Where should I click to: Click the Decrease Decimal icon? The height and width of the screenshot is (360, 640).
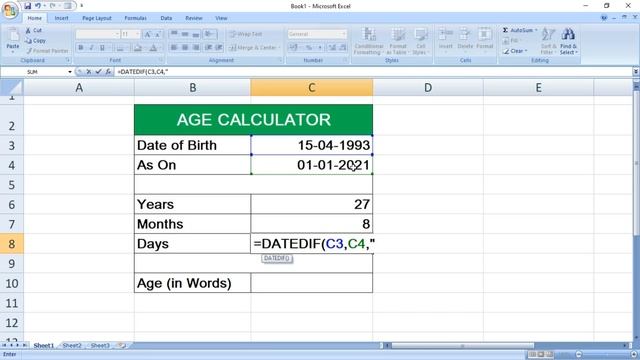pyautogui.click(x=343, y=48)
